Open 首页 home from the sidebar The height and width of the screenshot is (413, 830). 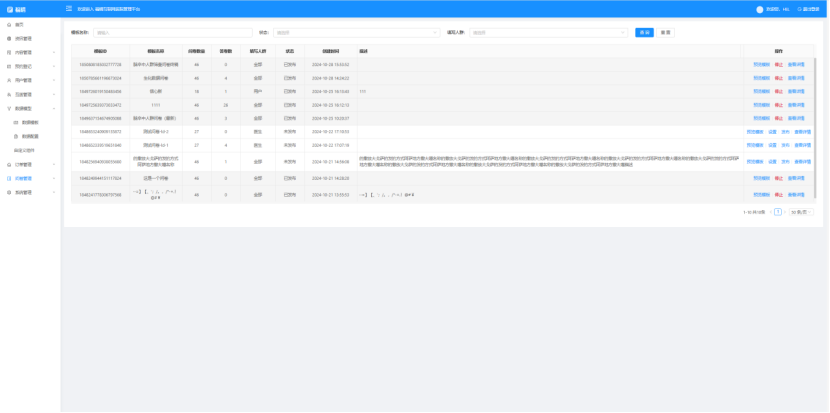tap(20, 23)
